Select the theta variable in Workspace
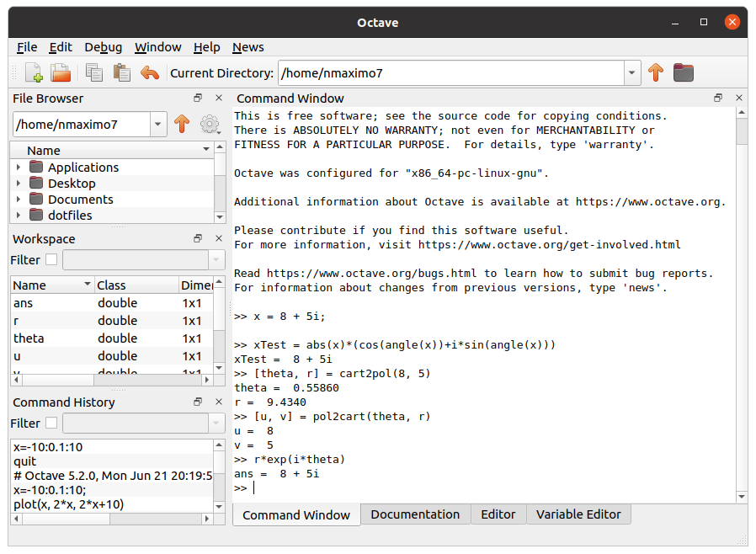 (x=29, y=338)
